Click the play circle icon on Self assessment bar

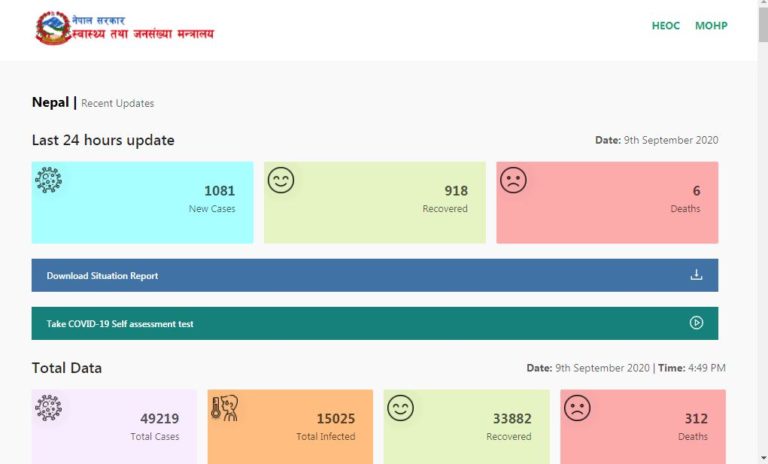[x=696, y=322]
